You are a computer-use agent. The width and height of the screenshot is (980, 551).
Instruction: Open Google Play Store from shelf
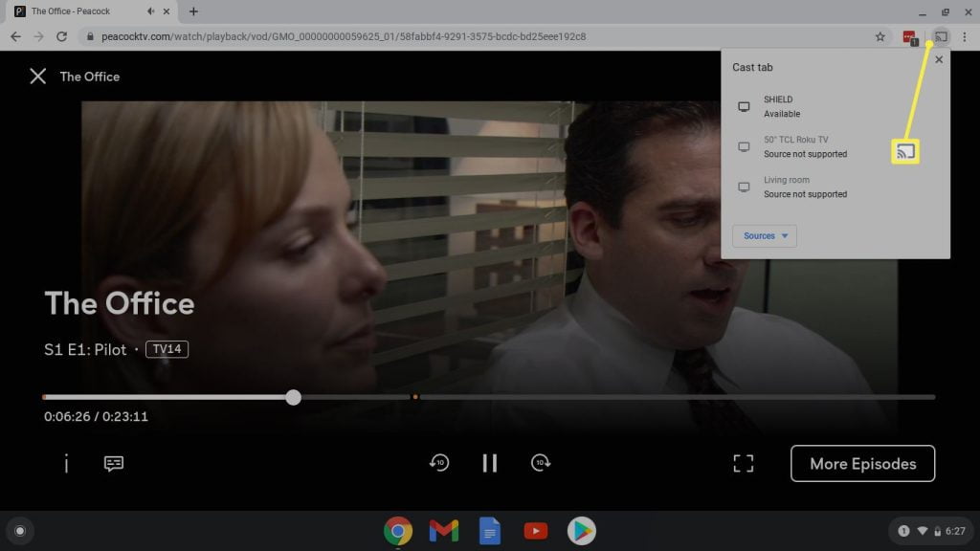[x=582, y=531]
